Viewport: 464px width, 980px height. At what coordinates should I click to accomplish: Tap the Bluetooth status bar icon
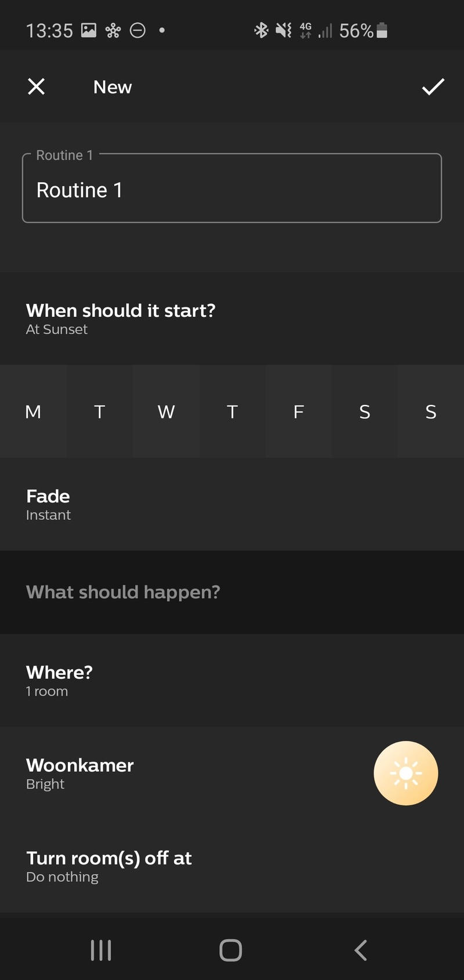click(x=261, y=30)
